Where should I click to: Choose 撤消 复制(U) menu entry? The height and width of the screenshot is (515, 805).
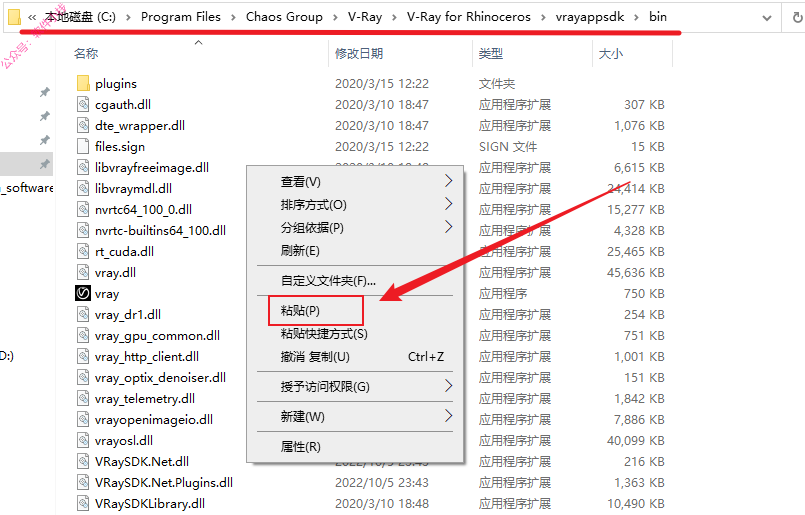click(355, 356)
